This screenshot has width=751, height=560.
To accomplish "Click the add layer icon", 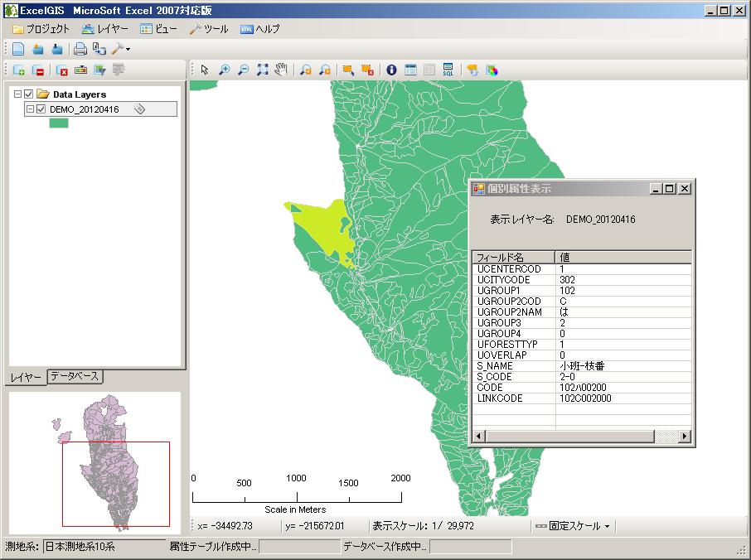I will click(x=18, y=70).
